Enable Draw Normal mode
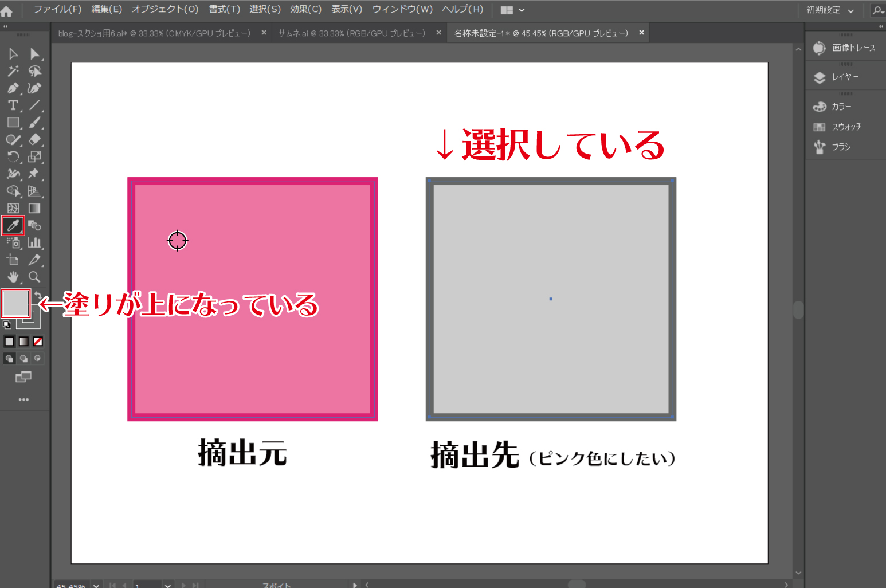886x588 pixels. [9, 359]
